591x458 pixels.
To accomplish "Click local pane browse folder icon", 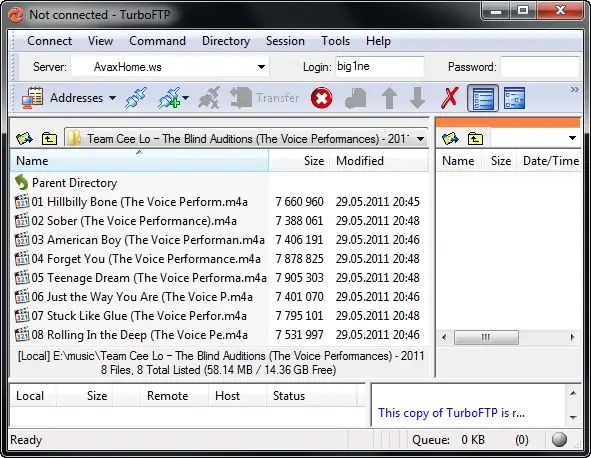I will [x=24, y=139].
